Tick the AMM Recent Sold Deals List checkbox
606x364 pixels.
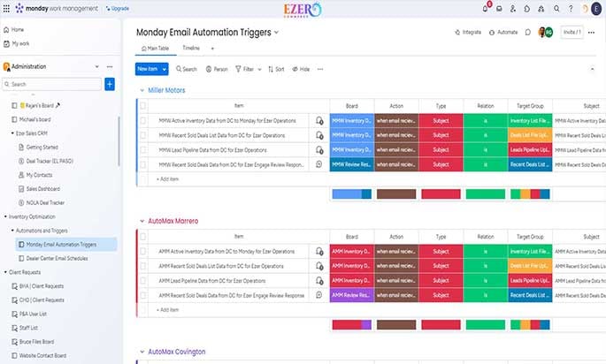(x=143, y=266)
